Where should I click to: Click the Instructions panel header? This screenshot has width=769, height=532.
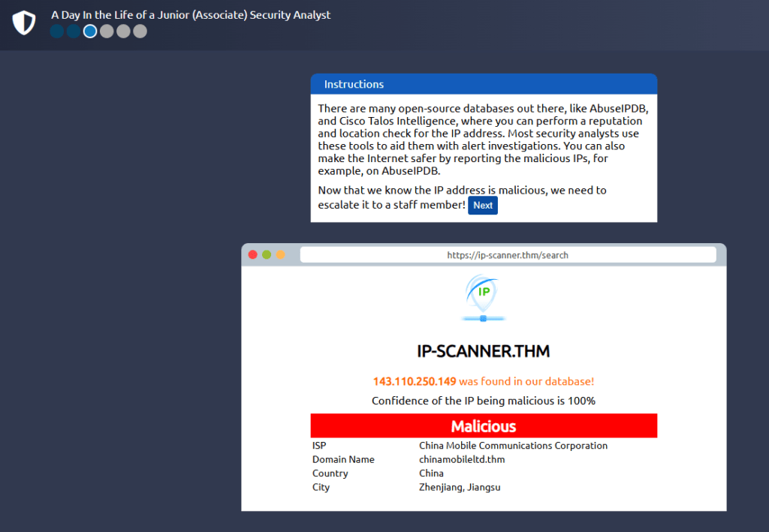click(484, 84)
